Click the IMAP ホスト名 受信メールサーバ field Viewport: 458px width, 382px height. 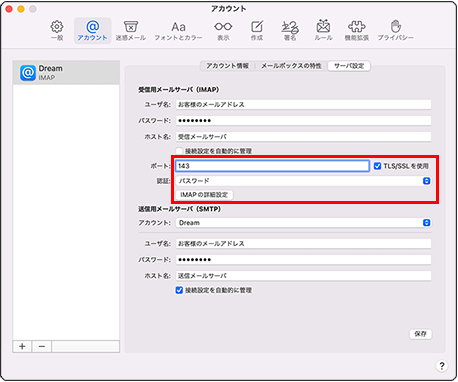tap(303, 137)
